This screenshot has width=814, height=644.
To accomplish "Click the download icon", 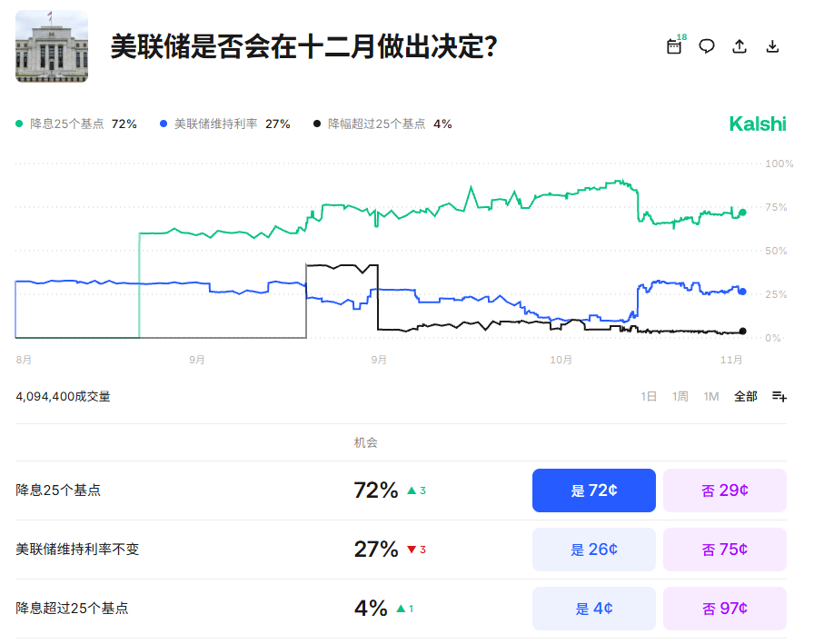I will pyautogui.click(x=773, y=46).
